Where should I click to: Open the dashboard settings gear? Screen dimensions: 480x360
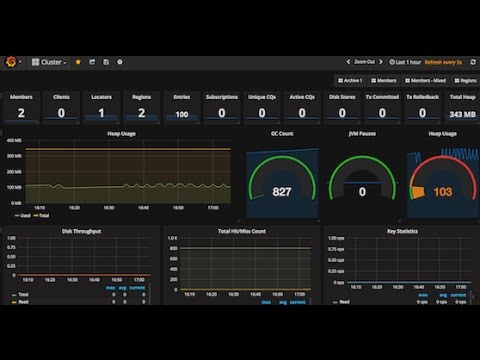pos(120,62)
